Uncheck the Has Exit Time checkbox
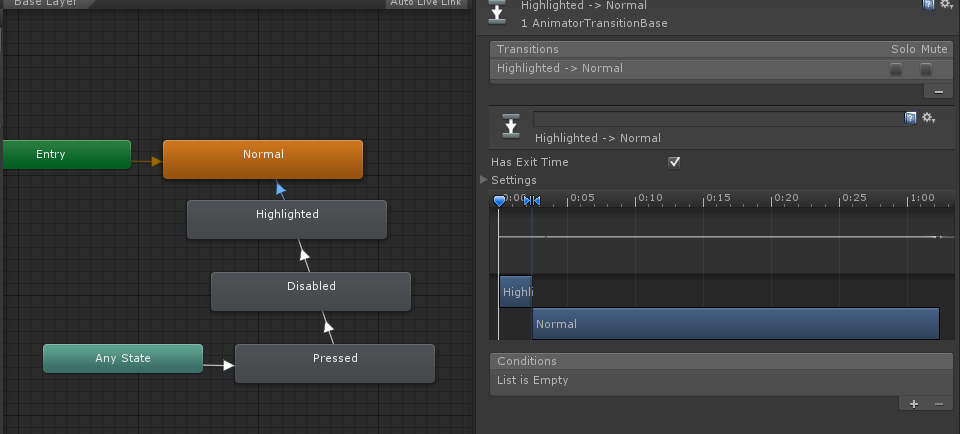 [674, 162]
